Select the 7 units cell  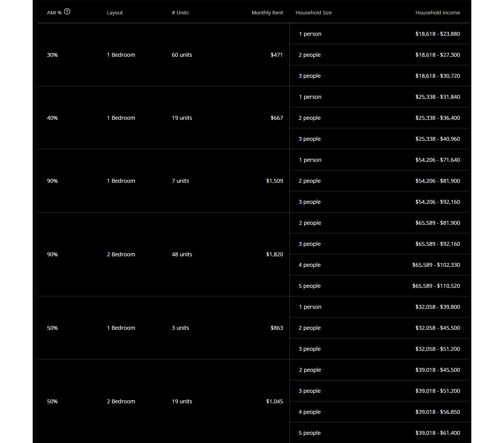click(x=180, y=181)
